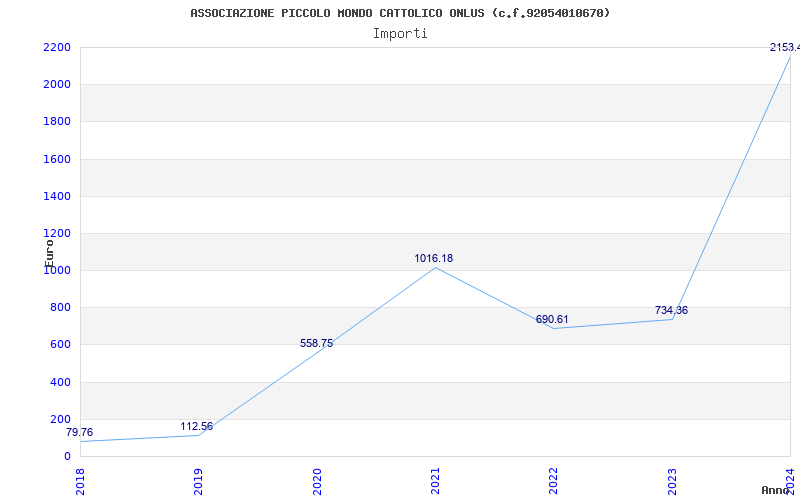800x500 pixels.
Task: Click the 558.75 data value
Action: 316,343
